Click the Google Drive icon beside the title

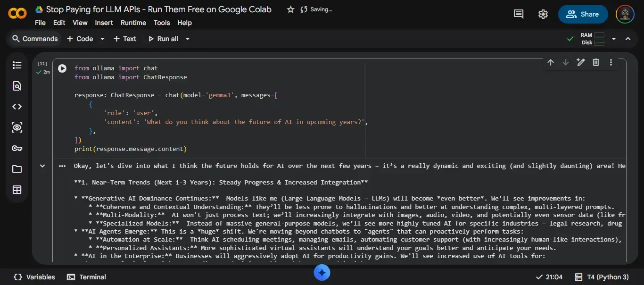point(39,9)
